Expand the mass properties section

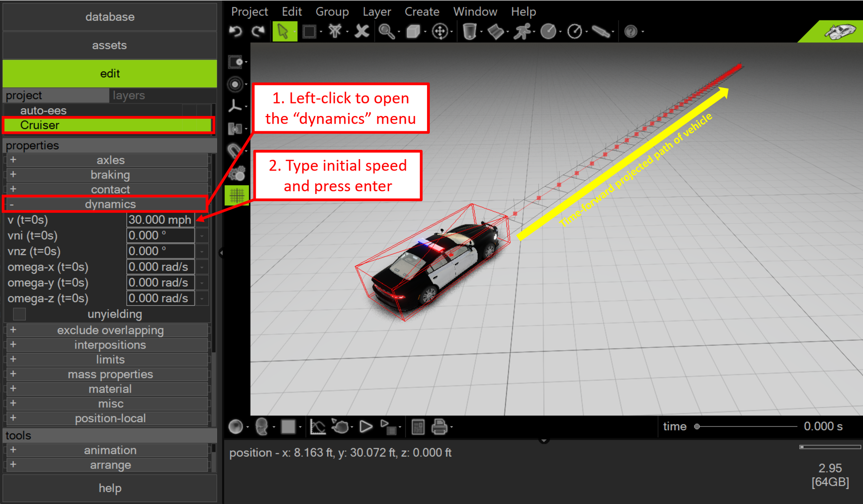(110, 374)
